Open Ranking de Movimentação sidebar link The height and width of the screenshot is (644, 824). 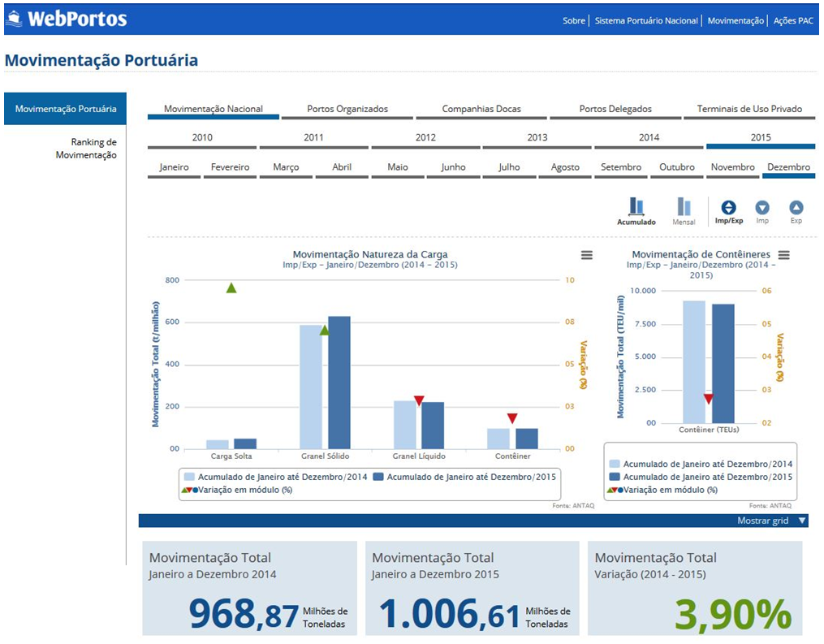85,149
